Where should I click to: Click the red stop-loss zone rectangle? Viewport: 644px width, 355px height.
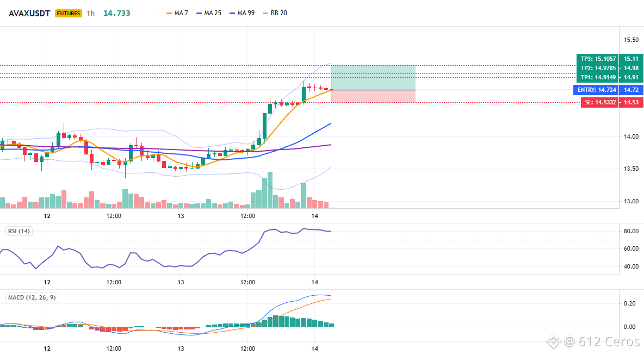click(x=373, y=96)
